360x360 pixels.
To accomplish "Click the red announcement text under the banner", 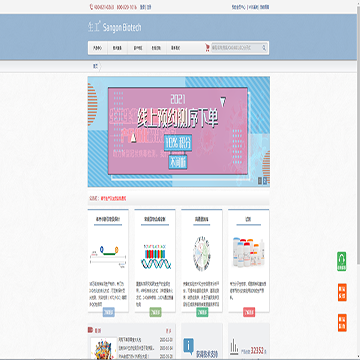I will (113, 198).
